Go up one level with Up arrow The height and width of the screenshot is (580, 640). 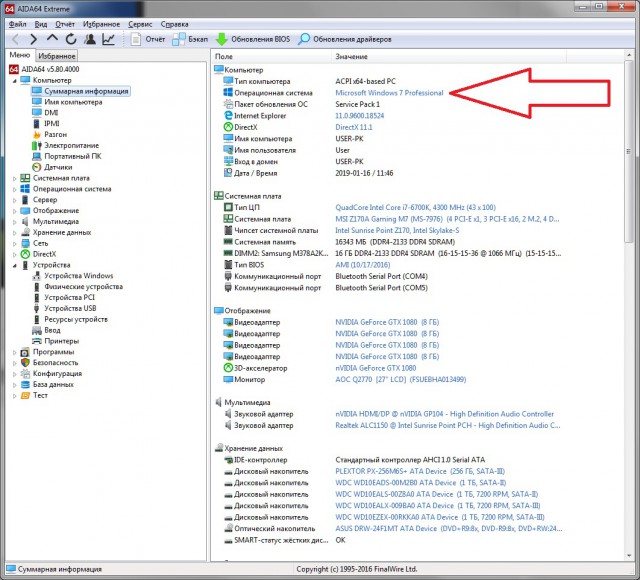point(52,39)
